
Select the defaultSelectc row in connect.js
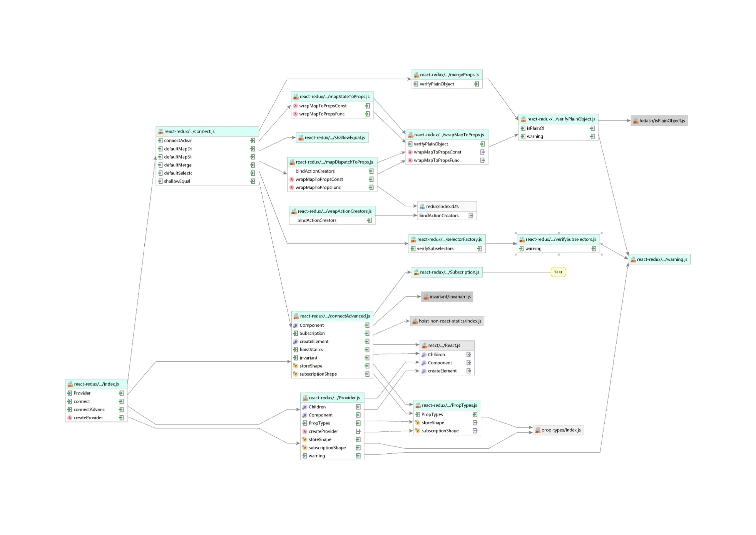[x=207, y=173]
